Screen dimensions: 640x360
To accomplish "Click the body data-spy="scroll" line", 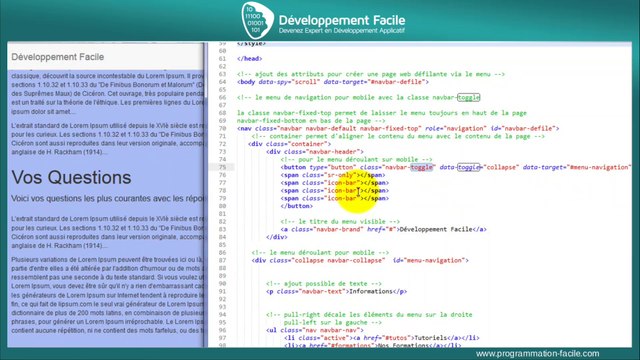I will [x=333, y=82].
